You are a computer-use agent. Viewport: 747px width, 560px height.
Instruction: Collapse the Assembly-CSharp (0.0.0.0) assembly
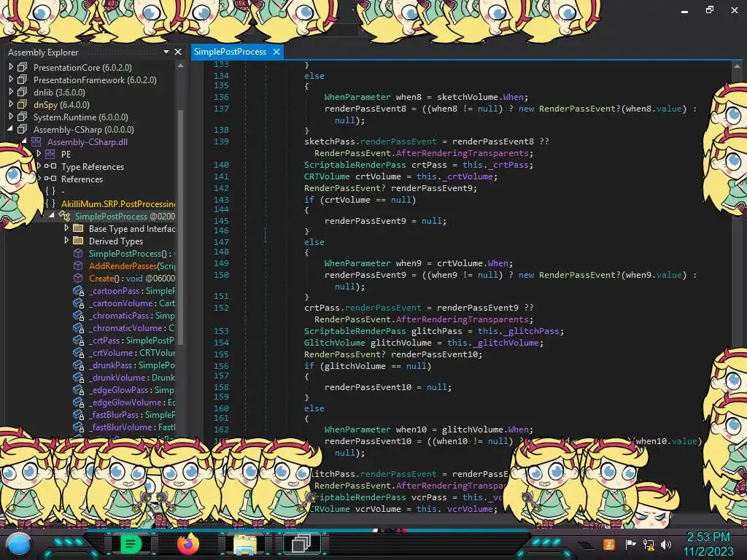pyautogui.click(x=10, y=129)
